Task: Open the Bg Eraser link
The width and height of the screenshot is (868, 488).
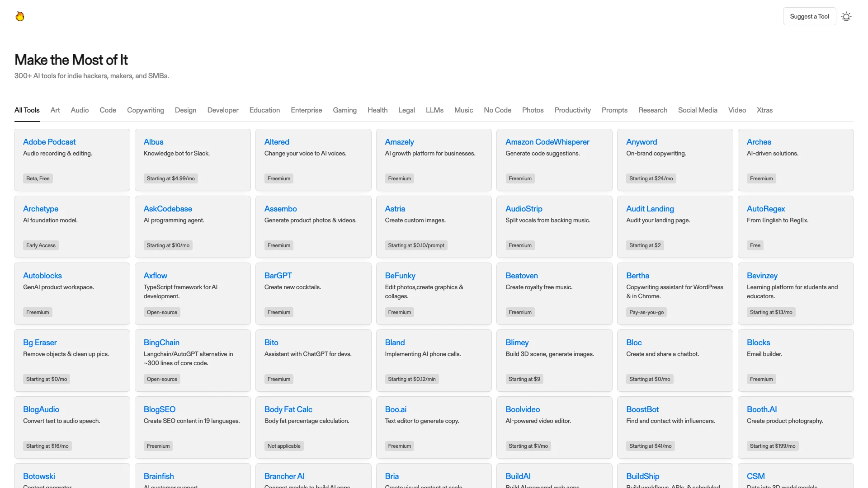Action: click(40, 343)
